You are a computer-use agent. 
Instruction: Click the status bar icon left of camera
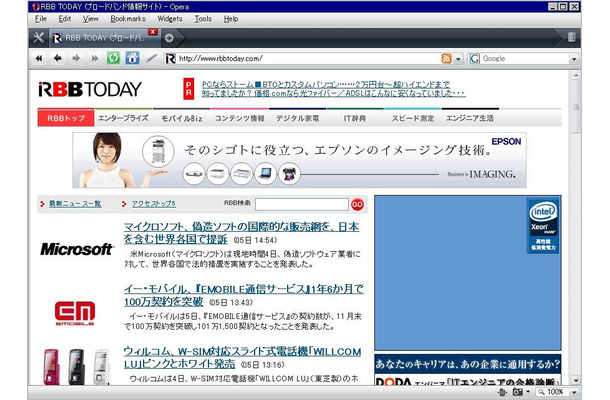[x=502, y=392]
